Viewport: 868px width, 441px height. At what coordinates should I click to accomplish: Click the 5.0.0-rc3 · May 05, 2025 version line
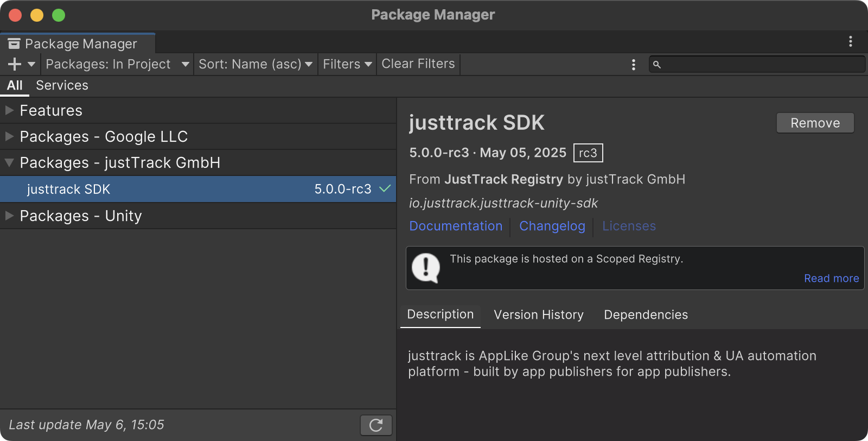coord(488,153)
